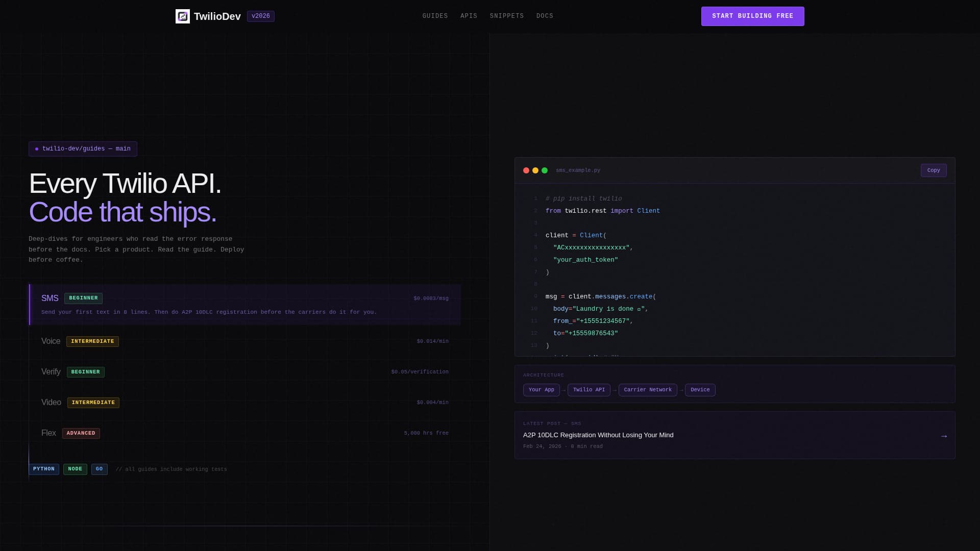Select the Voice product row
Screen dimensions: 980x551
point(245,341)
